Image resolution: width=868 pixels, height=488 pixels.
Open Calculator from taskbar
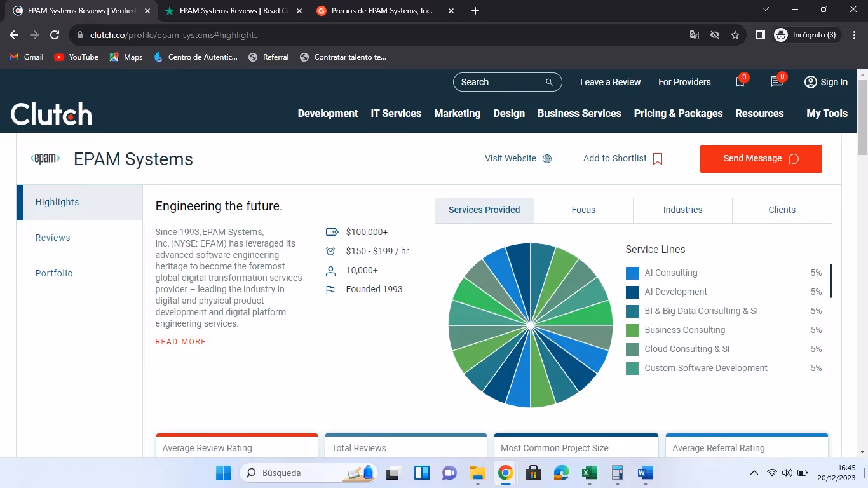pyautogui.click(x=617, y=473)
